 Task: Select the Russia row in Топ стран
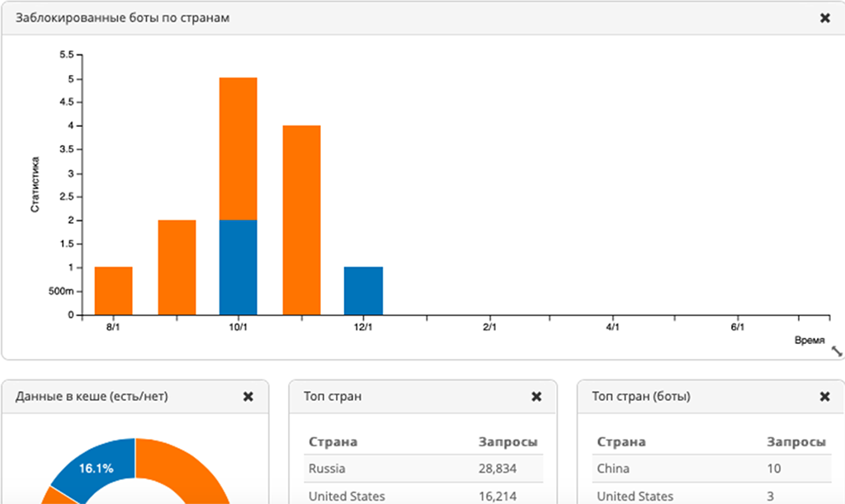[423, 469]
